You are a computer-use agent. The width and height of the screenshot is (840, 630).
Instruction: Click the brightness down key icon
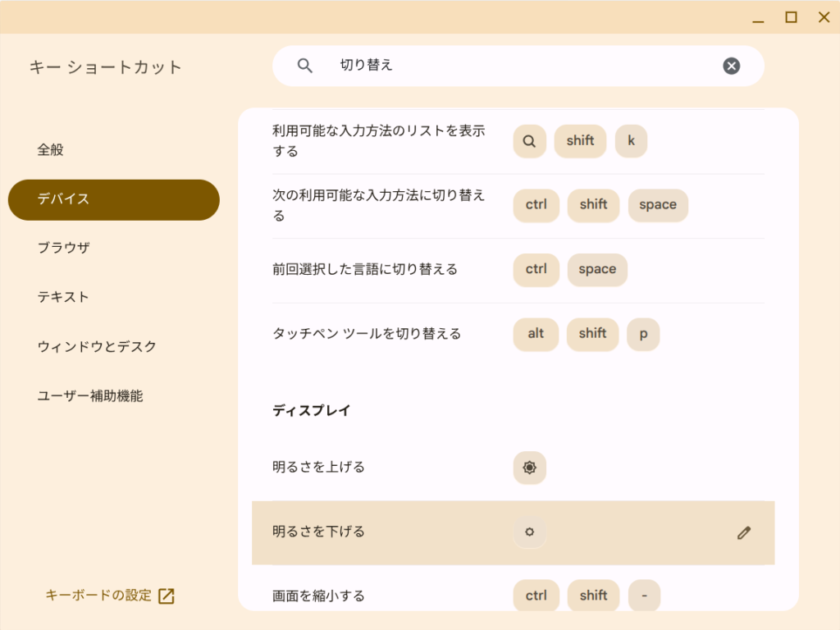529,532
